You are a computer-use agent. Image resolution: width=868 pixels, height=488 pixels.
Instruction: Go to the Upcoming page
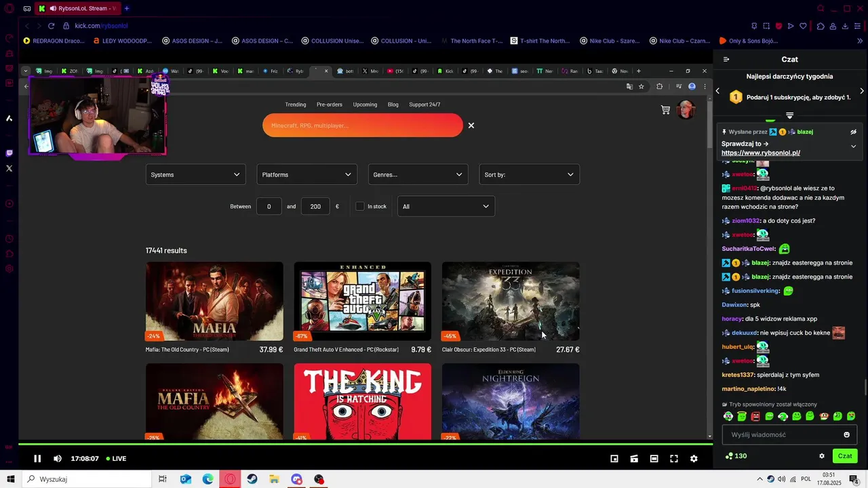[x=365, y=104]
